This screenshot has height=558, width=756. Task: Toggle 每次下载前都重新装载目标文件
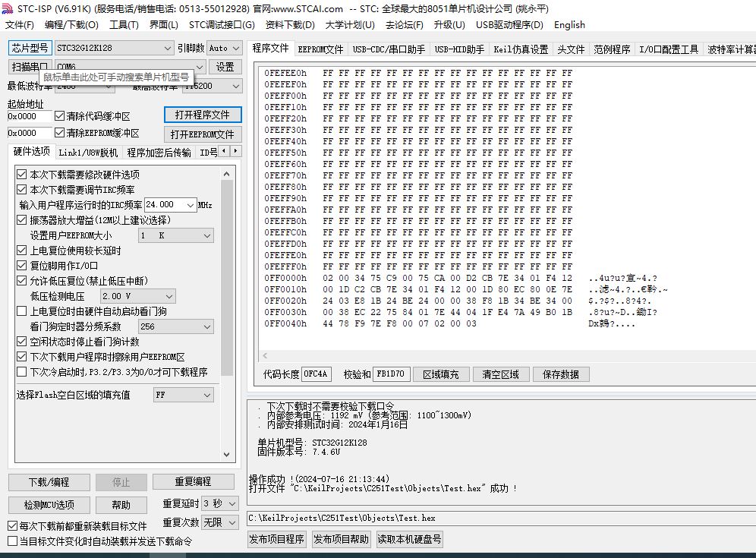pos(13,526)
